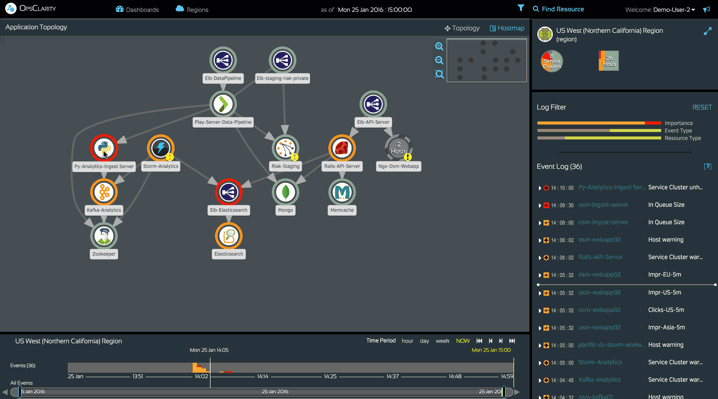Select the Mongo leaf node
The width and height of the screenshot is (718, 399).
(285, 192)
